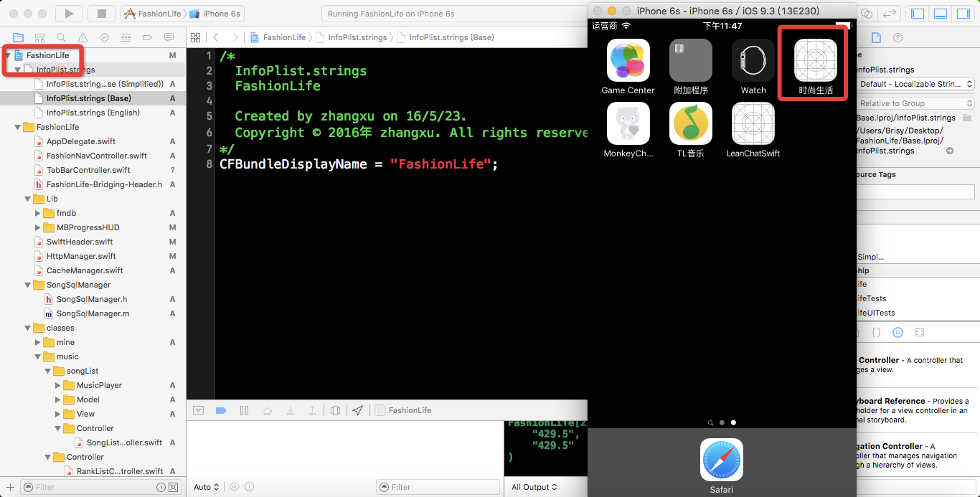Show the Version editor
980x497 pixels.
point(890,14)
